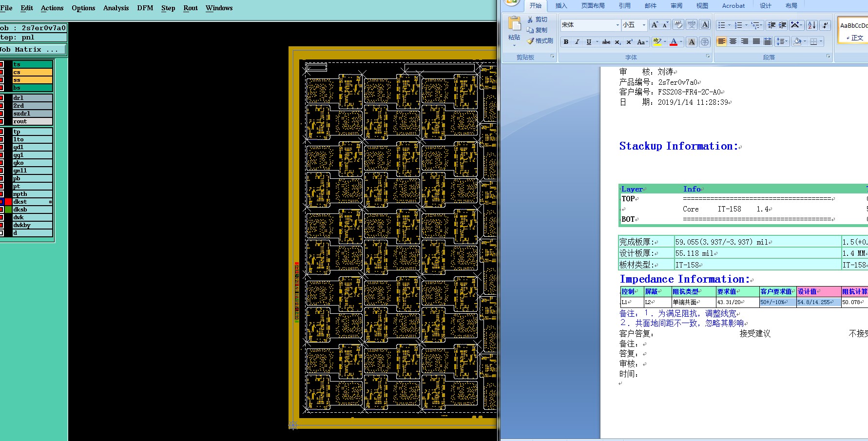868x441 pixels.
Task: Open the font size dropdown (小五)
Action: [644, 25]
